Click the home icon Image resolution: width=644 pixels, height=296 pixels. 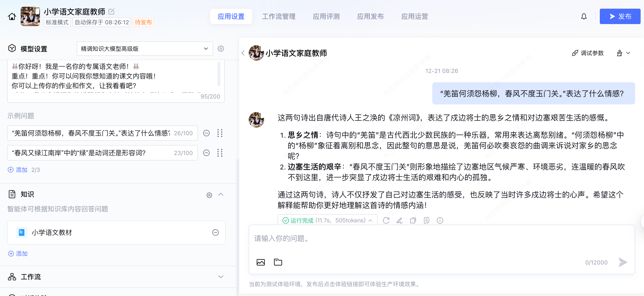click(12, 17)
